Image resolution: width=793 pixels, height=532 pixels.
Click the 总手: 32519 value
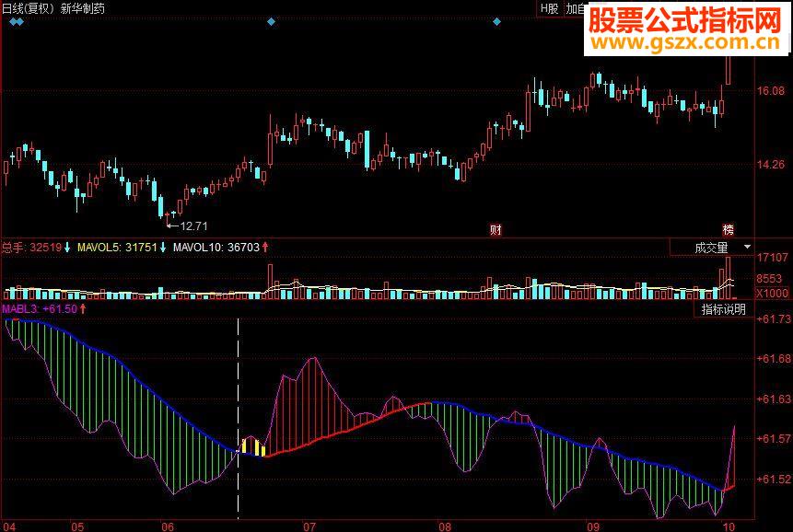pyautogui.click(x=31, y=248)
